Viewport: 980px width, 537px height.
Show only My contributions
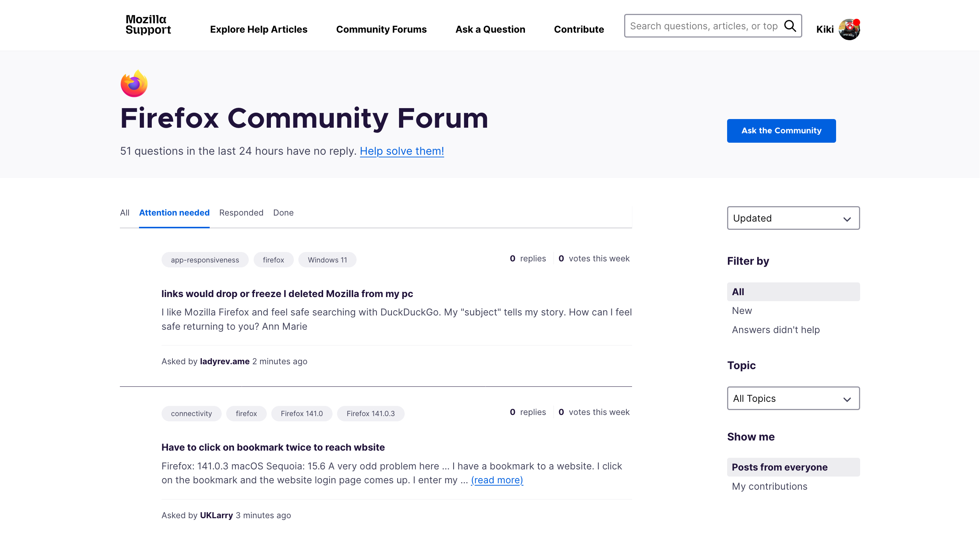pos(769,486)
